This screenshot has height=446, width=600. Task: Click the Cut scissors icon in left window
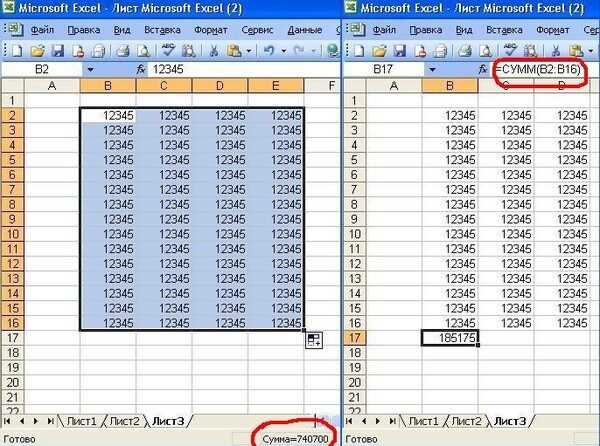(214, 51)
